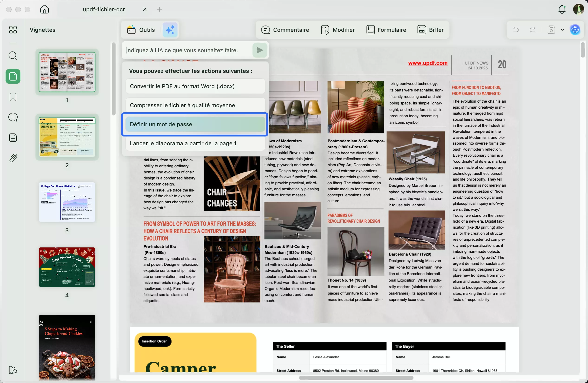This screenshot has width=588, height=383.
Task: Click Compresser le fichier à qualité moyenne
Action: (x=195, y=105)
